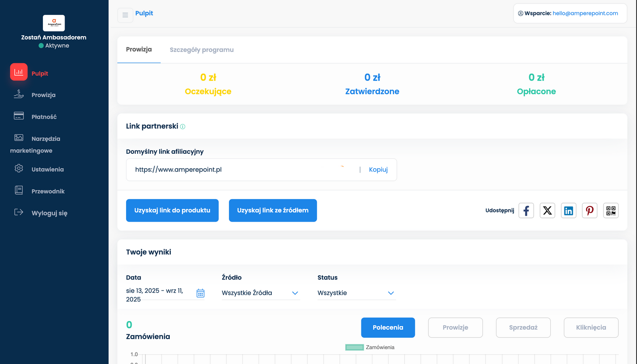This screenshot has height=364, width=637.
Task: Click the Wyloguj się exit icon
Action: pyautogui.click(x=19, y=212)
